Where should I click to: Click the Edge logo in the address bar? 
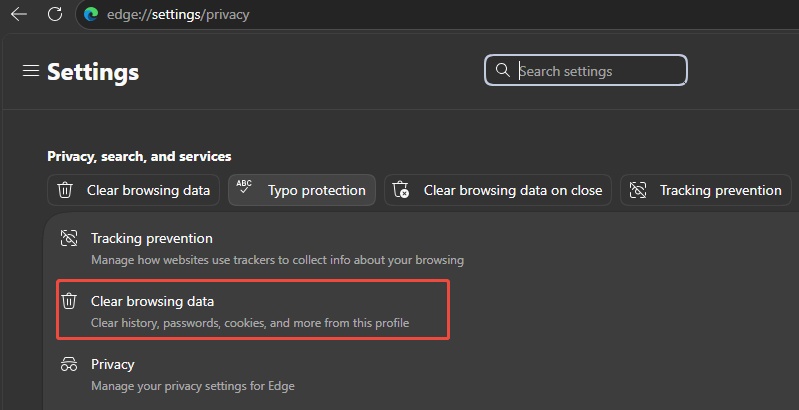pyautogui.click(x=91, y=14)
